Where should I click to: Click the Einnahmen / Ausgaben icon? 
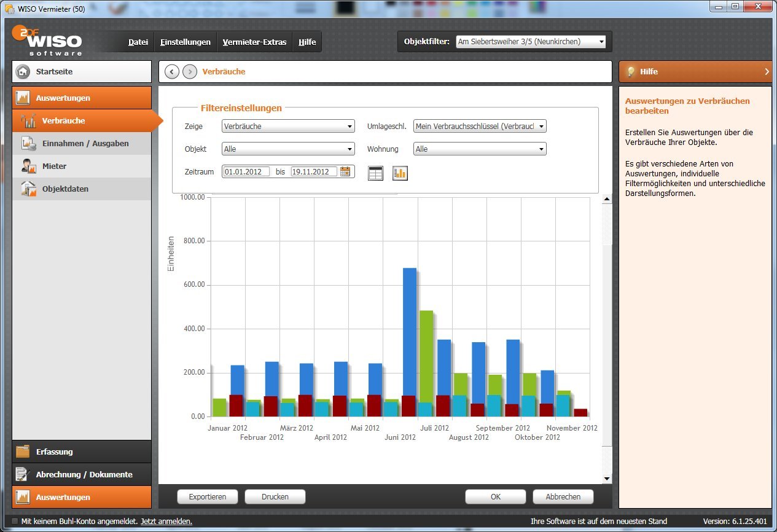[28, 144]
